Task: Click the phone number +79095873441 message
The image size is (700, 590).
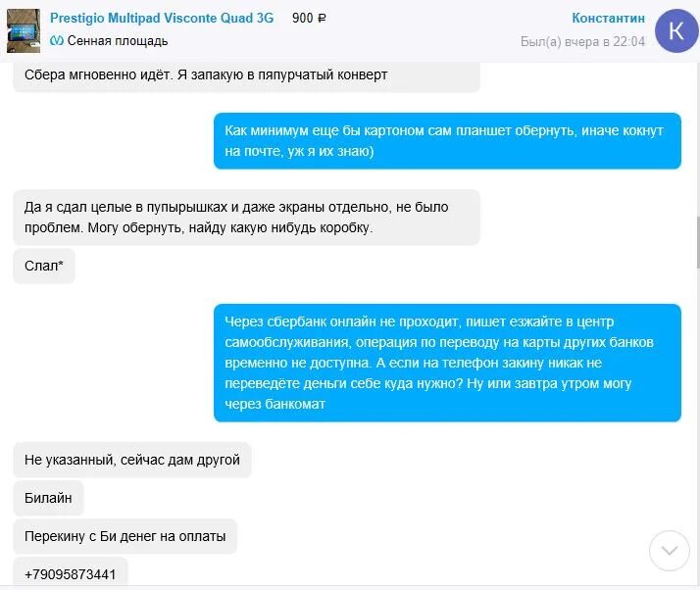Action: pos(71,573)
